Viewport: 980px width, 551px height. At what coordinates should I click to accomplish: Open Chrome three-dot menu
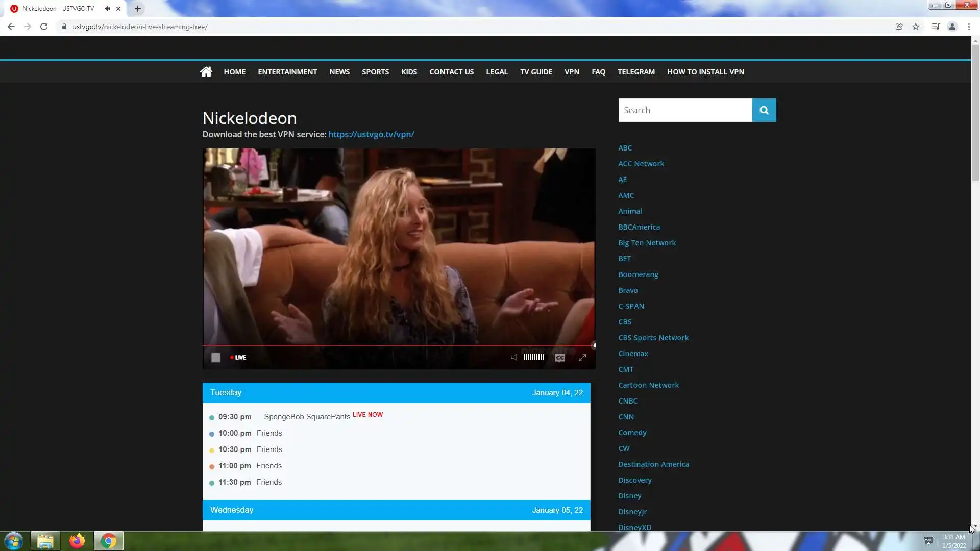pyautogui.click(x=969, y=27)
